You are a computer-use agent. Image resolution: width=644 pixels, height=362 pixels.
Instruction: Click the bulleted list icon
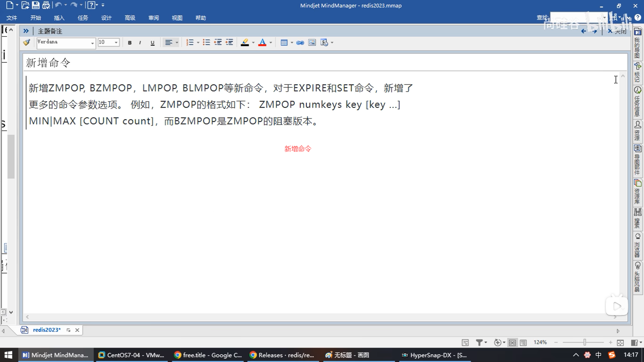coord(206,43)
